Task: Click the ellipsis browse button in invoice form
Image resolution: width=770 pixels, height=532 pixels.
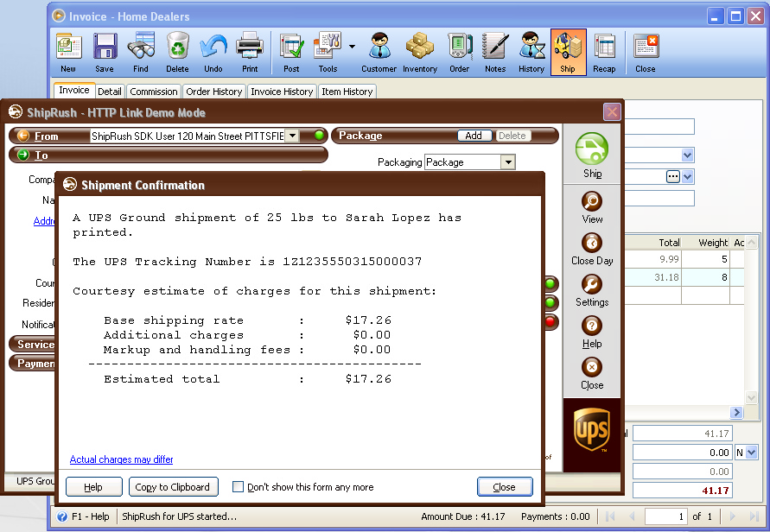Action: 672,177
